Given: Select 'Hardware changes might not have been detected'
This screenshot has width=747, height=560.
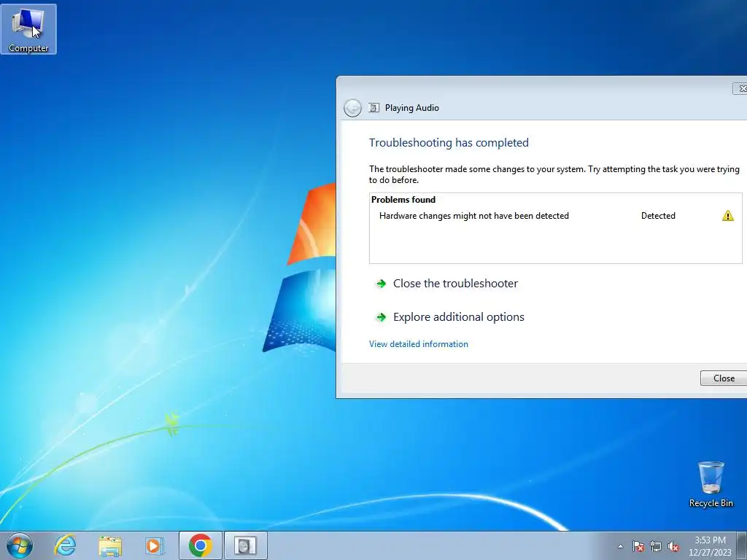Looking at the screenshot, I should click(474, 216).
